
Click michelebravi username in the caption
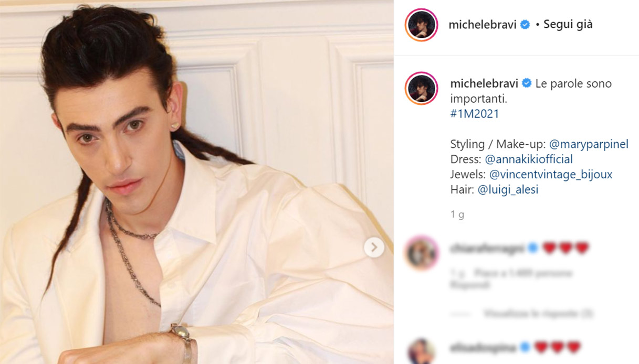(484, 83)
